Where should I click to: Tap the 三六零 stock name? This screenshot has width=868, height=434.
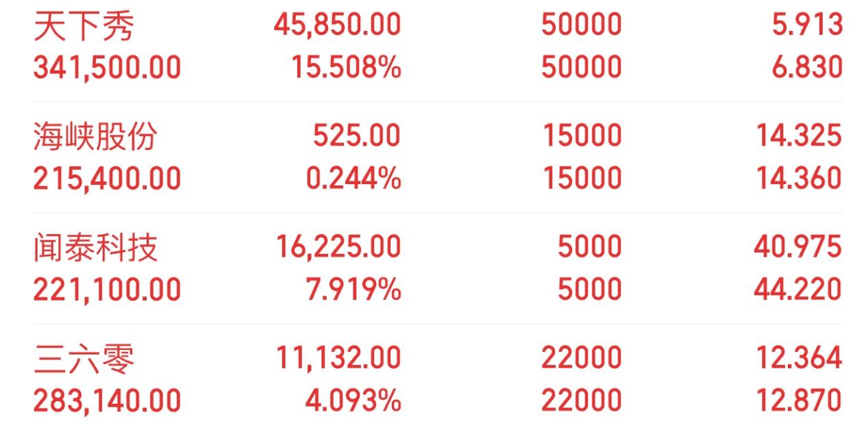[x=84, y=359]
